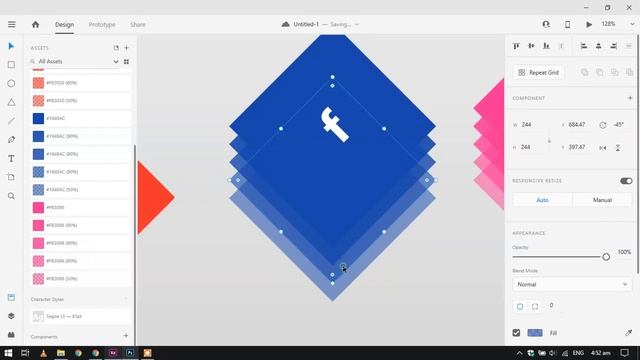This screenshot has height=360, width=640.
Task: Switch to the Prototype tab
Action: (102, 24)
